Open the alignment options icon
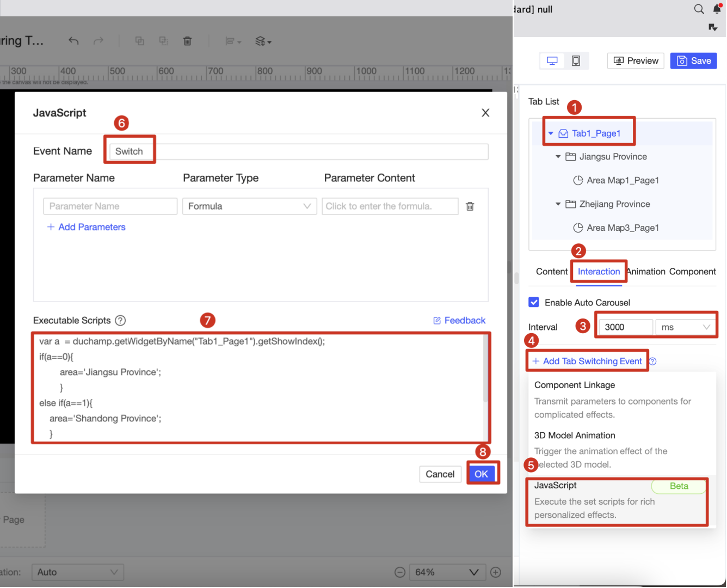Image resolution: width=727 pixels, height=588 pixels. click(233, 41)
